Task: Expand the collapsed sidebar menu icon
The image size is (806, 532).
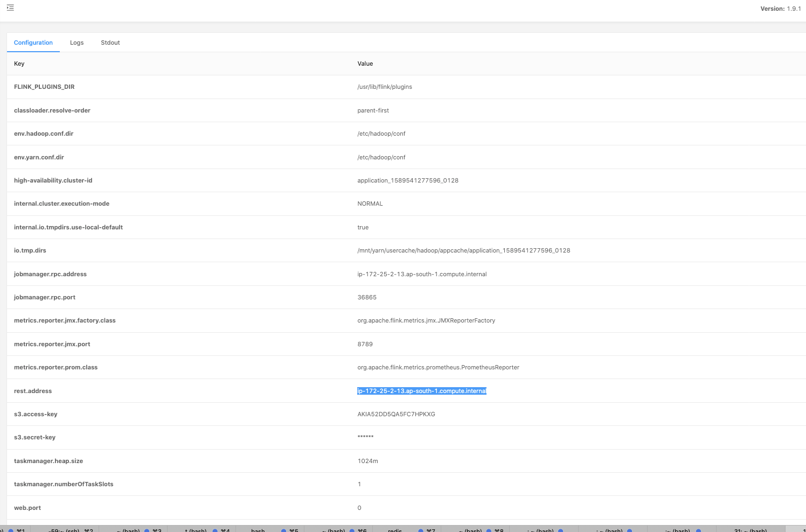Action: pyautogui.click(x=10, y=8)
